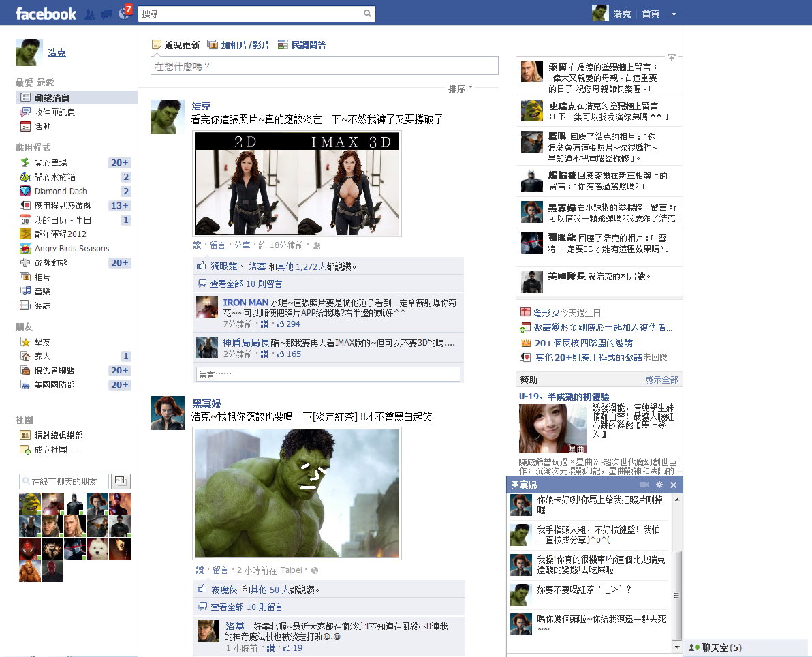Click 讚 under 浩克's photo post
Viewport: 812px width, 657px height.
point(197,245)
